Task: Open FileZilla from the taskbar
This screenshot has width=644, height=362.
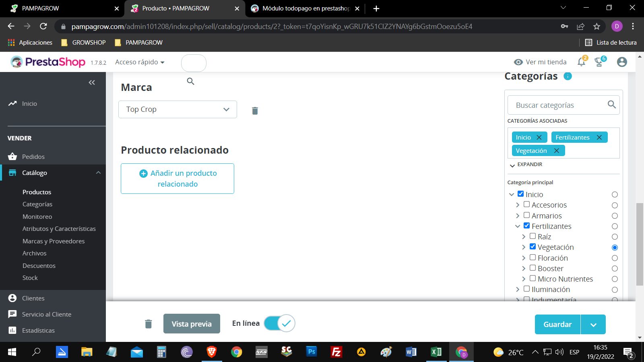Action: (x=336, y=352)
